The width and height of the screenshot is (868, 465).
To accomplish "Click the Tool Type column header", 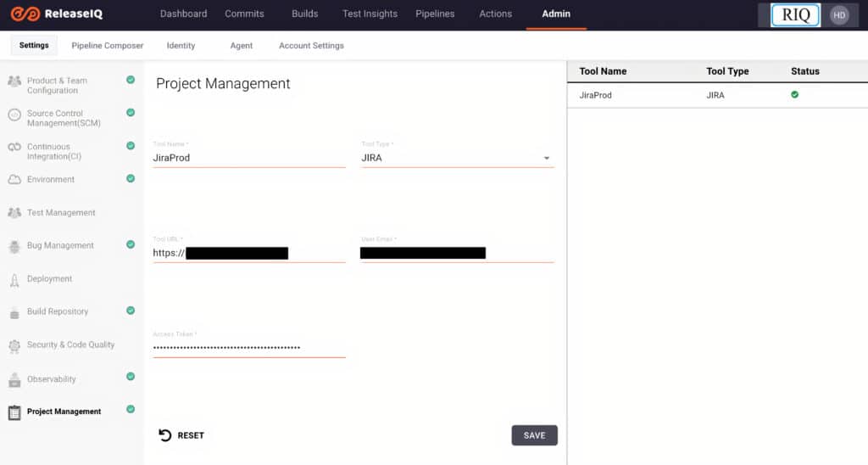I will point(727,71).
